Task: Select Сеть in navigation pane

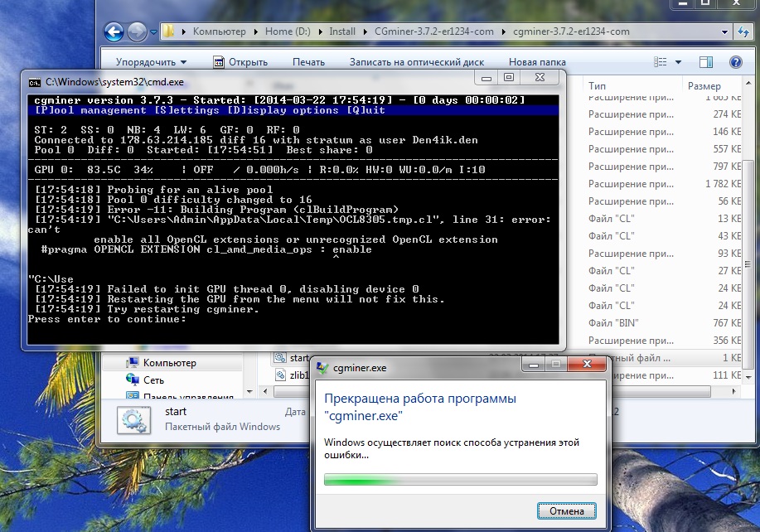Action: click(153, 380)
